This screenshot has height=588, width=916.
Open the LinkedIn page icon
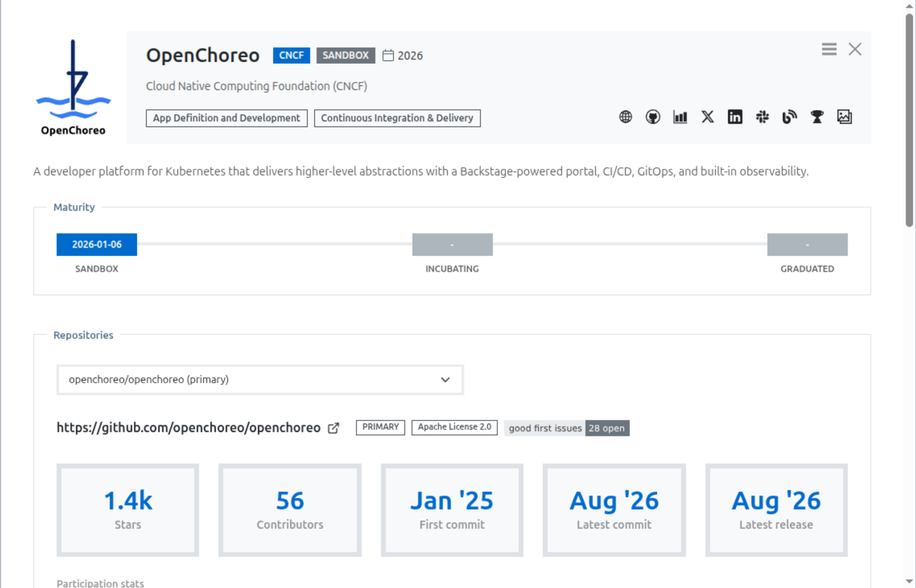point(735,117)
